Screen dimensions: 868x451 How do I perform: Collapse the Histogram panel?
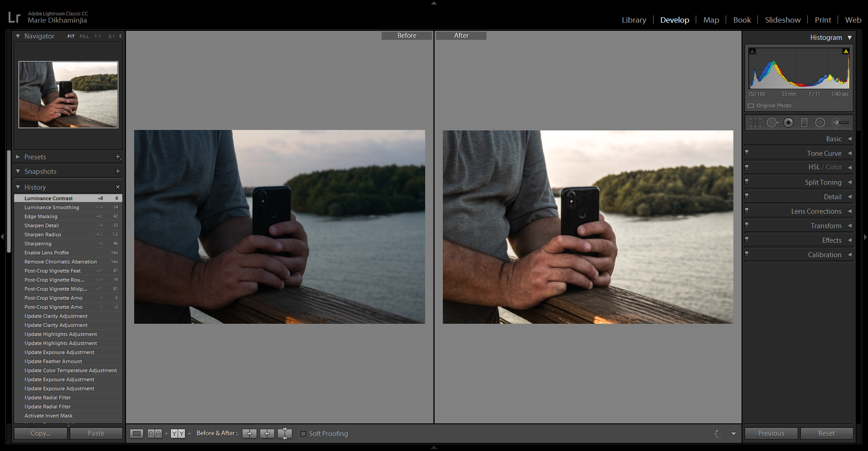(x=849, y=38)
